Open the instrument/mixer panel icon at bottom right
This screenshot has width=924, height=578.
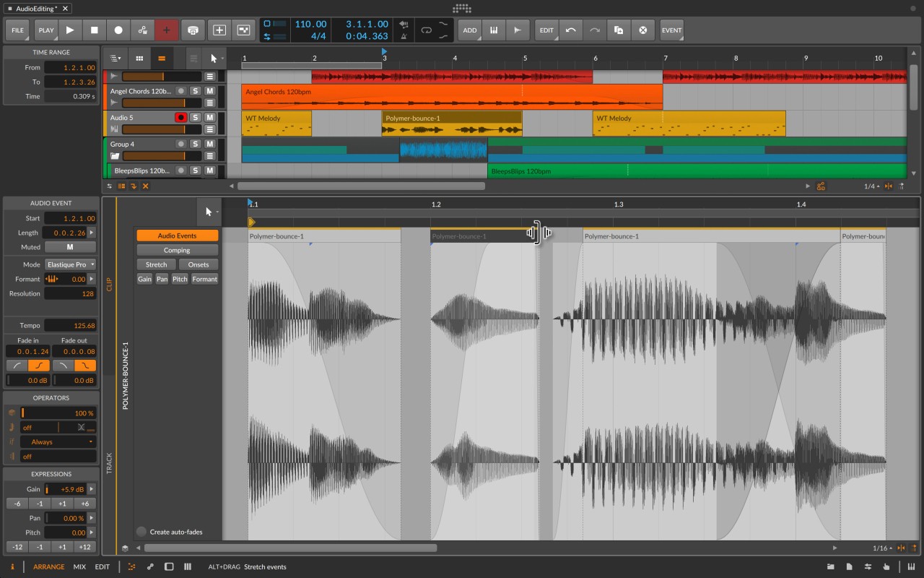[x=911, y=566]
